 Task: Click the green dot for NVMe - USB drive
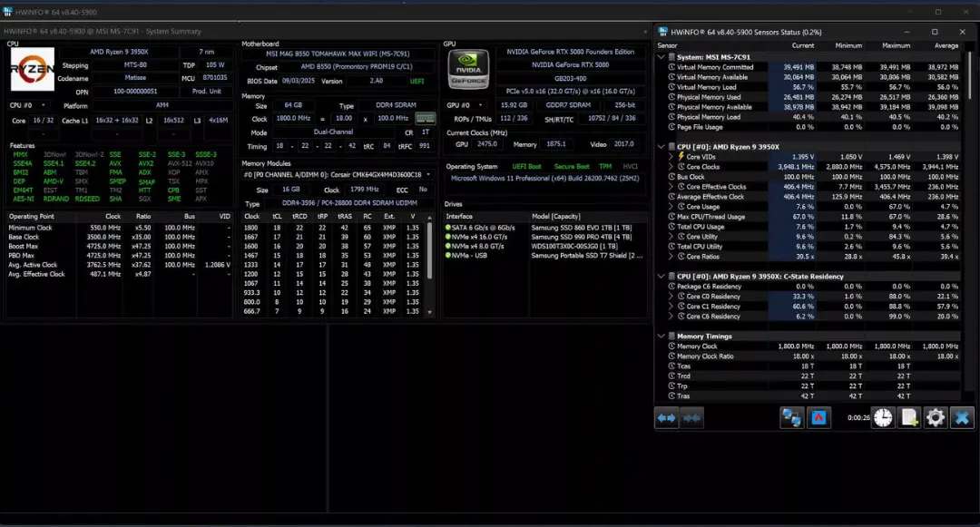[x=448, y=256]
